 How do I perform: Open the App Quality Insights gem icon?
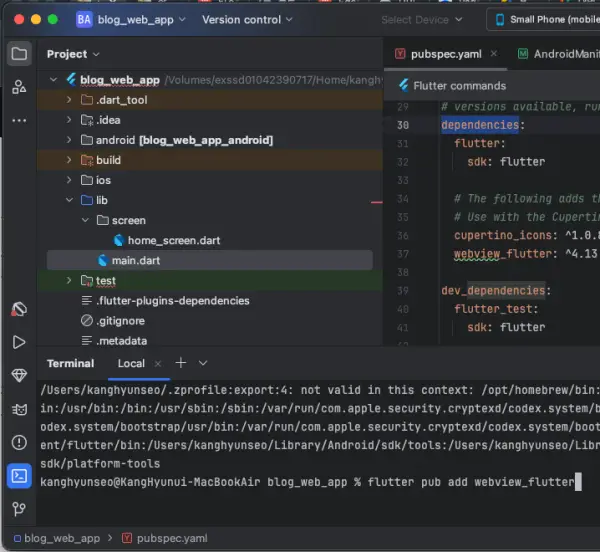pos(19,375)
